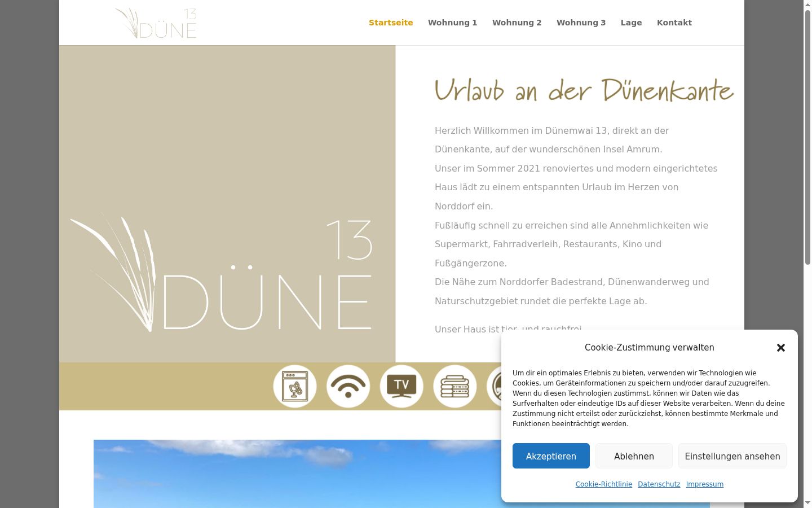Image resolution: width=812 pixels, height=508 pixels.
Task: Click Einstellungen ansehen button
Action: [732, 456]
